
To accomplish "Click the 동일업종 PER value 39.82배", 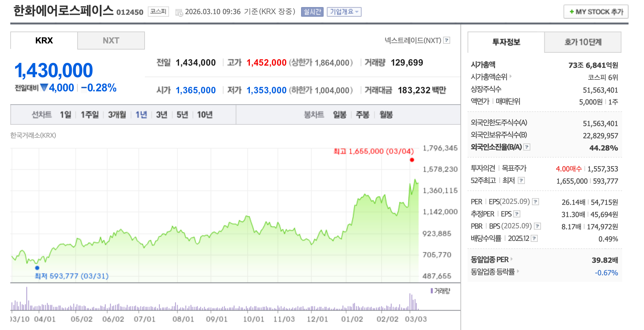I will point(605,260).
